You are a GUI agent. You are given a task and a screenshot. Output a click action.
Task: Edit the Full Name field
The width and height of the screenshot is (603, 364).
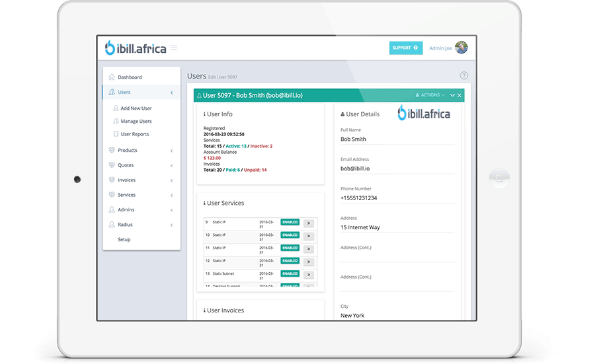[397, 139]
